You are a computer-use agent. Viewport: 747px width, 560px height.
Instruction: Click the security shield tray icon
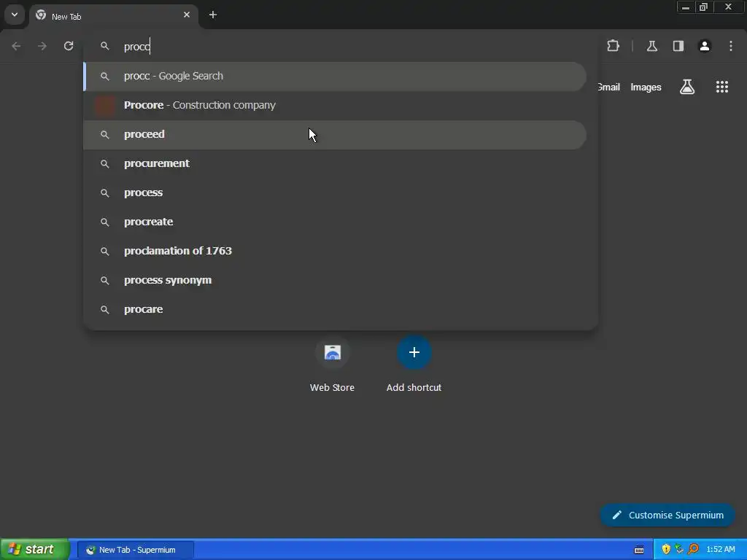coord(666,549)
